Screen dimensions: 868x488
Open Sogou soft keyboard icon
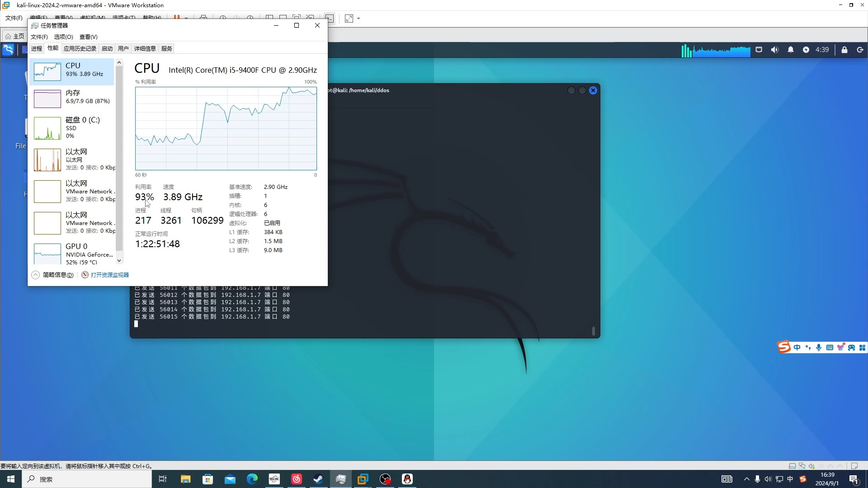(x=830, y=347)
